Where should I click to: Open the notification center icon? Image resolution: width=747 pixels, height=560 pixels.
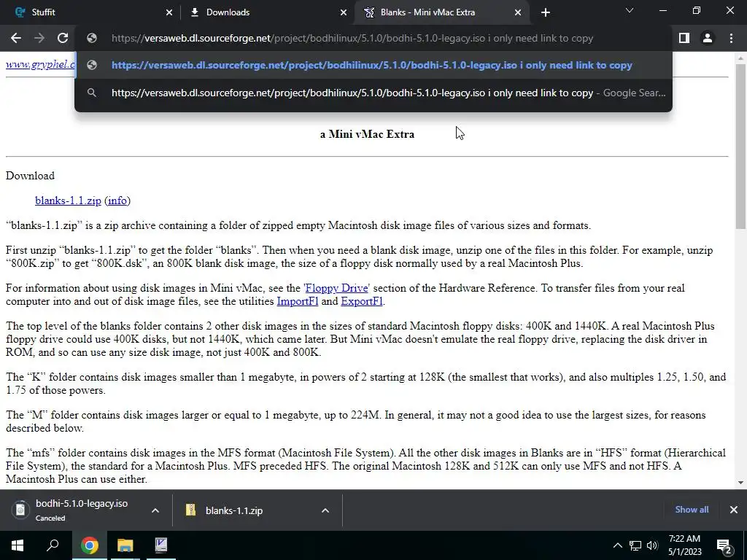coord(724,547)
